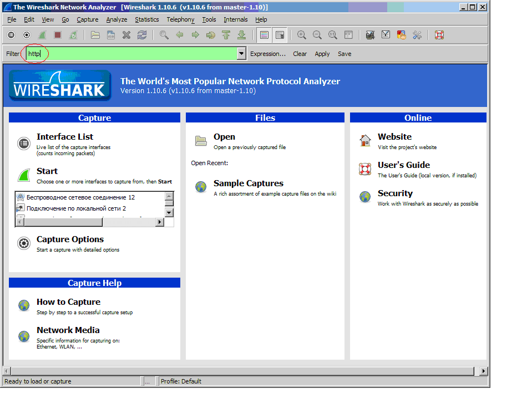The image size is (532, 404).
Task: Edit capture filters toolbar icon
Action: tap(370, 35)
